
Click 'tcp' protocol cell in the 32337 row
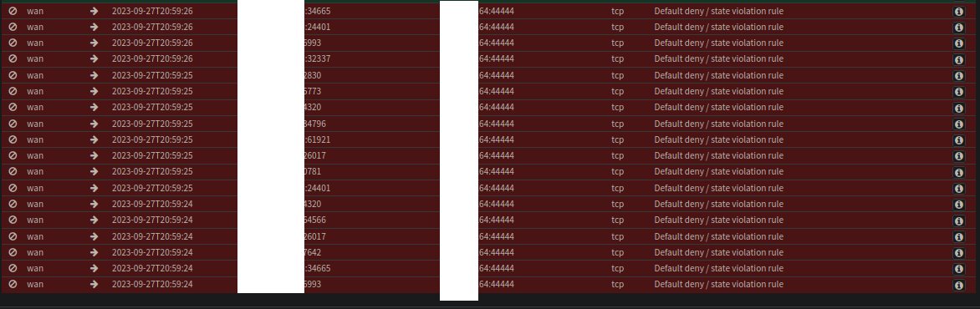coord(617,58)
